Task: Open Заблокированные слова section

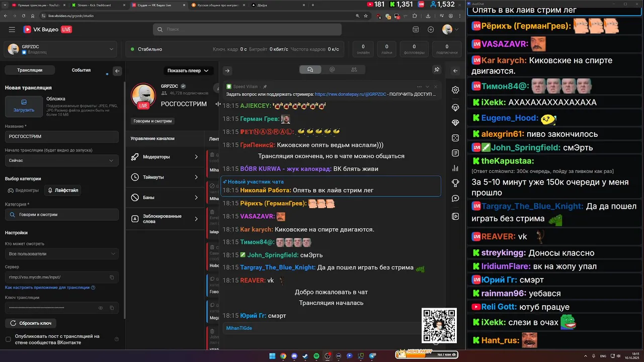Action: [x=165, y=219]
